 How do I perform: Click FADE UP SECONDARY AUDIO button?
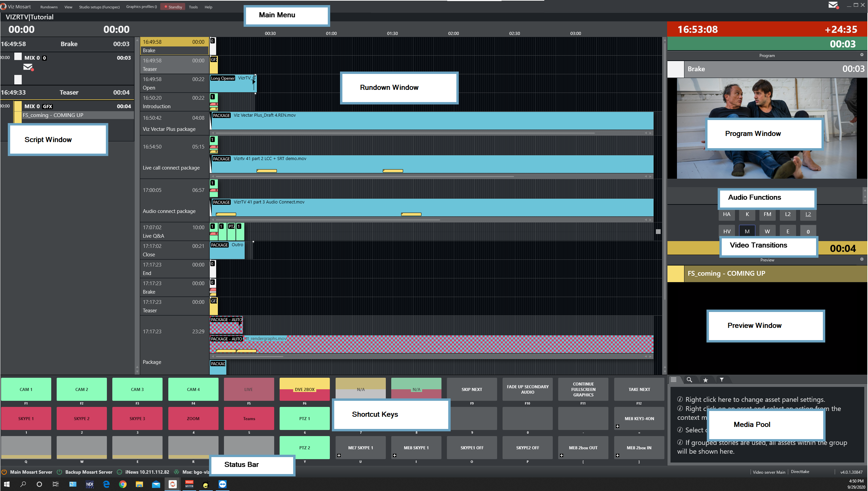[x=528, y=389]
